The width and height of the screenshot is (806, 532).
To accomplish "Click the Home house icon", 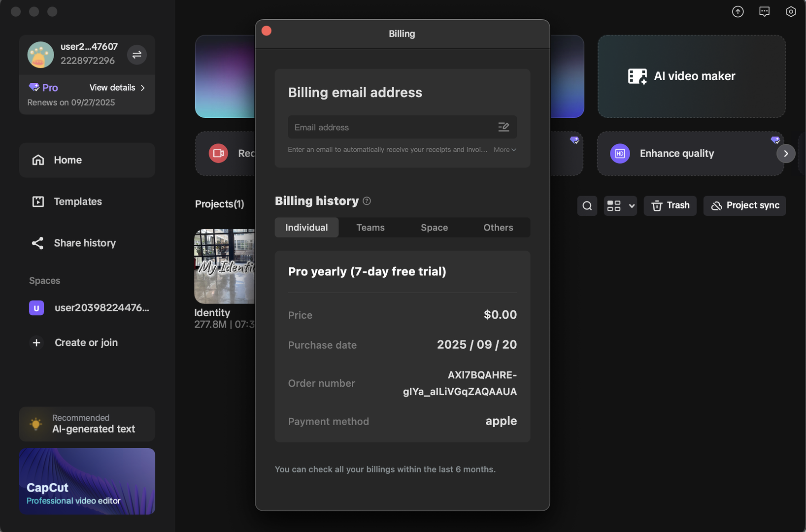I will pyautogui.click(x=38, y=160).
